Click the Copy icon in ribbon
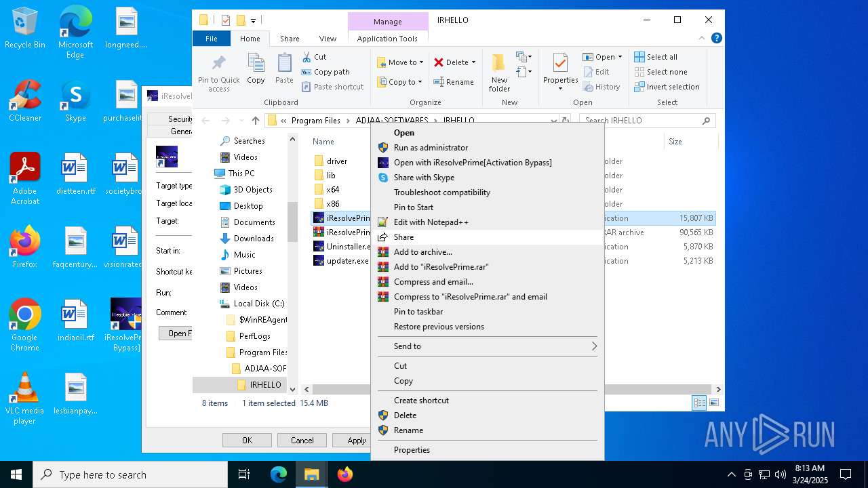Screen dimensions: 868x488 tap(256, 69)
